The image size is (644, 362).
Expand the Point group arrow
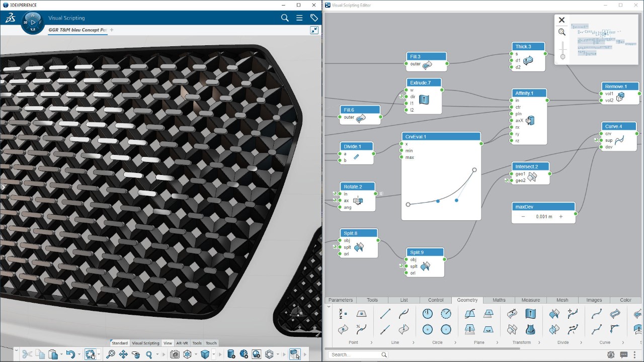click(372, 343)
